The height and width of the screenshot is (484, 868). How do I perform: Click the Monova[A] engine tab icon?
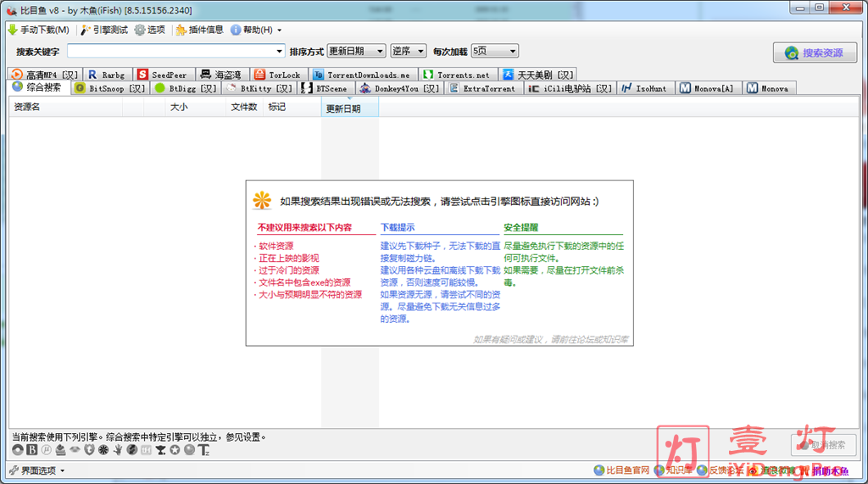[685, 88]
